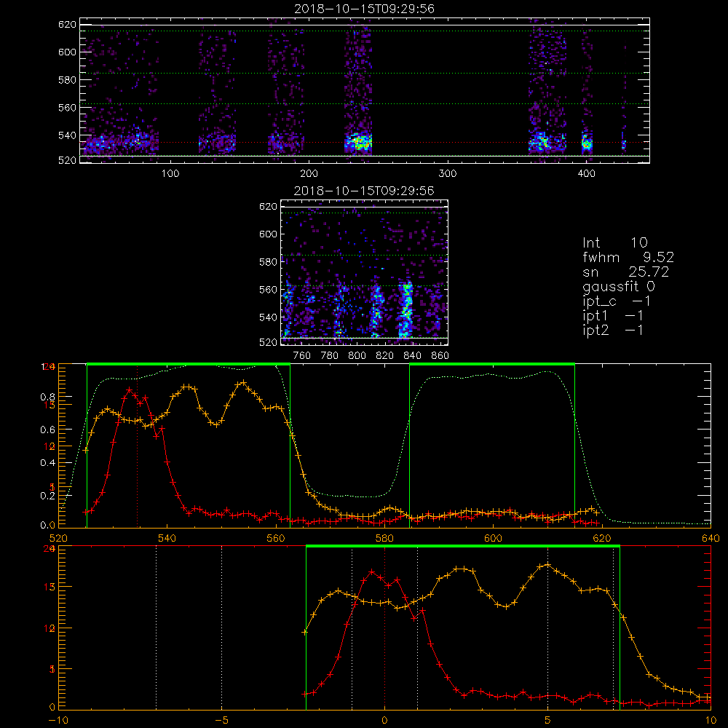Click the red dotted vertical marker at 0 in bottom plot
The height and width of the screenshot is (728, 728).
(x=384, y=629)
